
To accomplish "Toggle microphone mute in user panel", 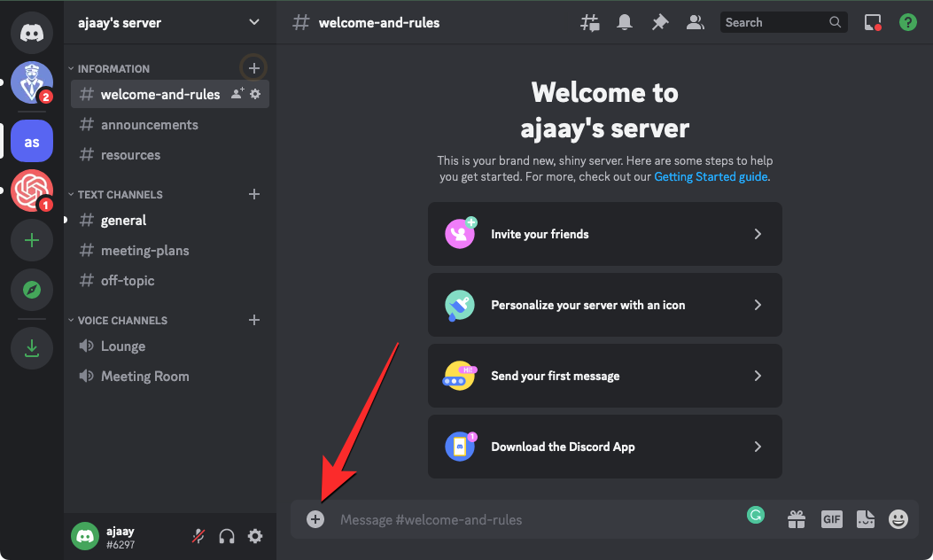I will coord(199,536).
